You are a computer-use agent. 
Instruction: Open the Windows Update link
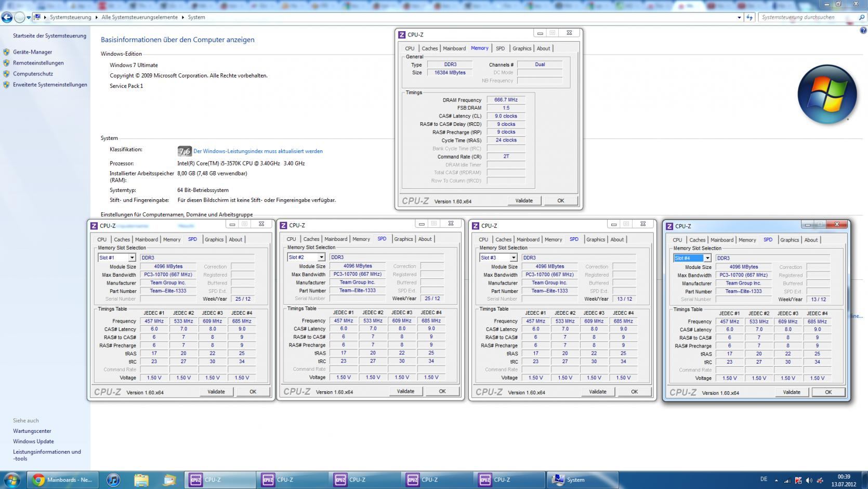click(x=34, y=441)
